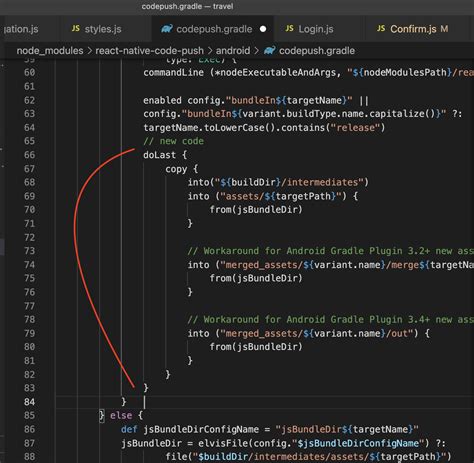Click line number 66 in the gutter
The image size is (474, 463).
[29, 155]
